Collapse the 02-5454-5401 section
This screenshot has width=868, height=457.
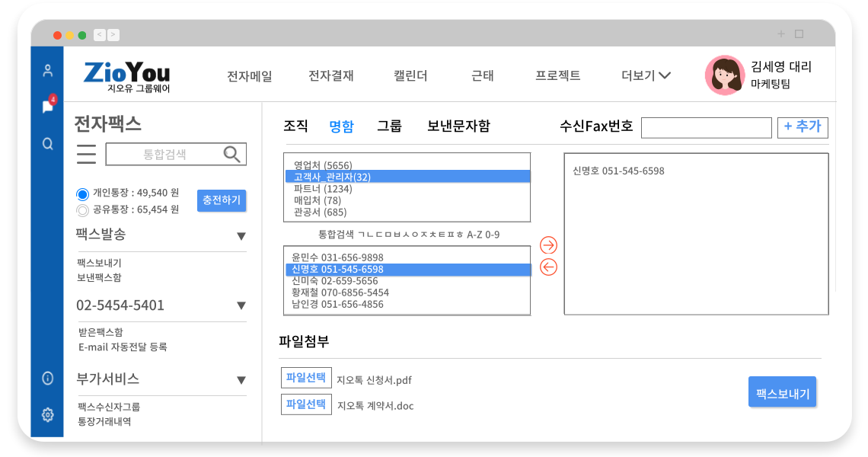241,306
